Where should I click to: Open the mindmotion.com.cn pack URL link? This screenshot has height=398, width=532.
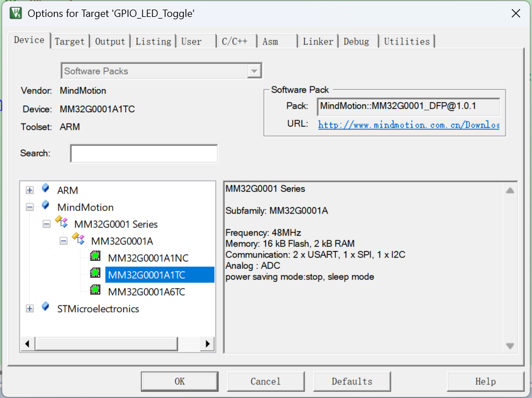409,125
